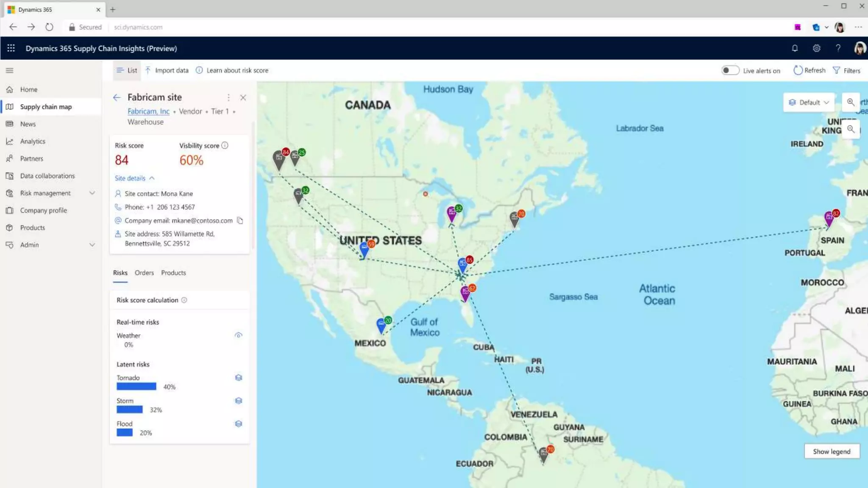868x488 pixels.
Task: Click the Tornado risk layers icon
Action: 239,377
